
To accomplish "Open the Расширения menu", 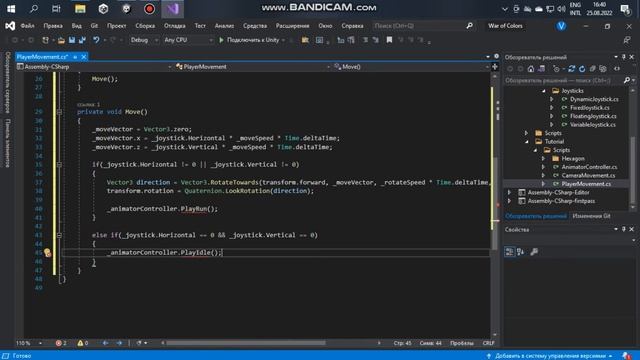I will coord(292,26).
